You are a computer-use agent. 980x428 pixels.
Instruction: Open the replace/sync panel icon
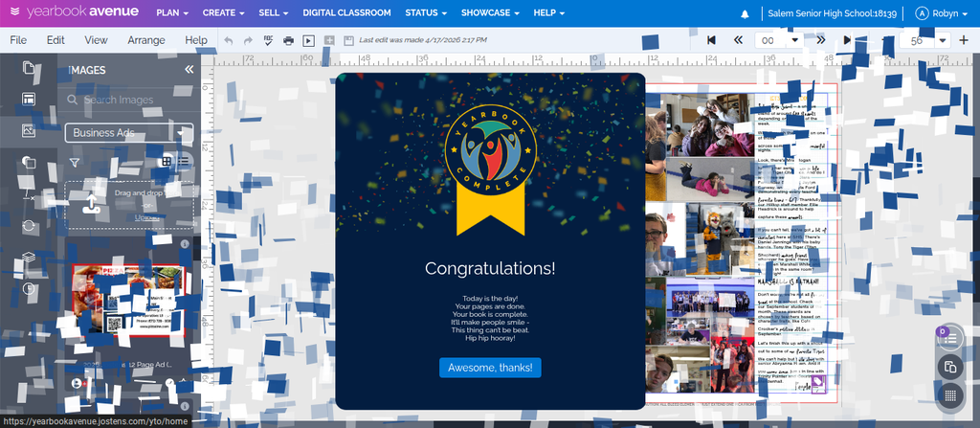[x=28, y=226]
